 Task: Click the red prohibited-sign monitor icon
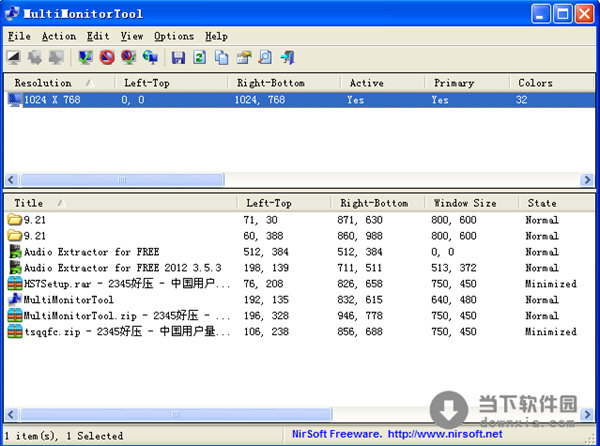click(x=107, y=58)
